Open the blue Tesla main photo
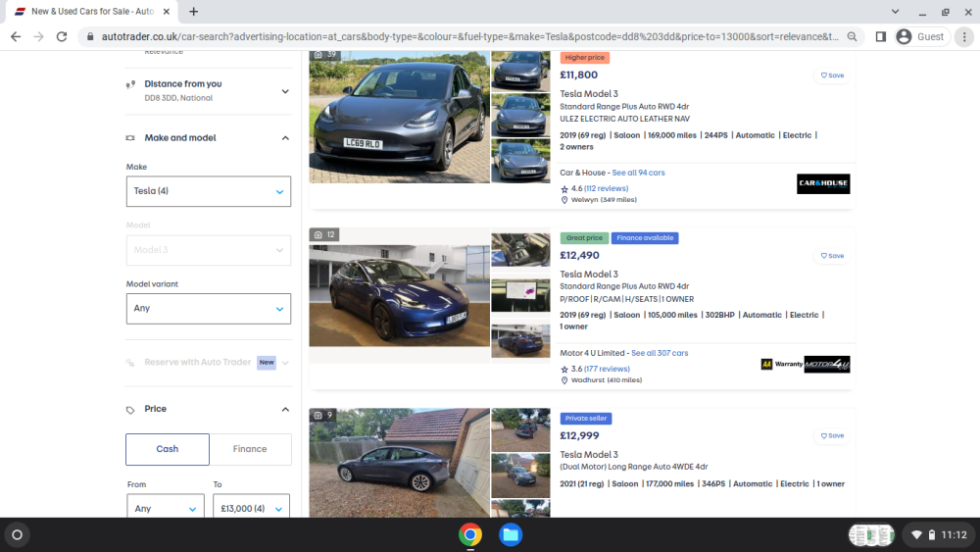The image size is (980, 552). tap(400, 296)
